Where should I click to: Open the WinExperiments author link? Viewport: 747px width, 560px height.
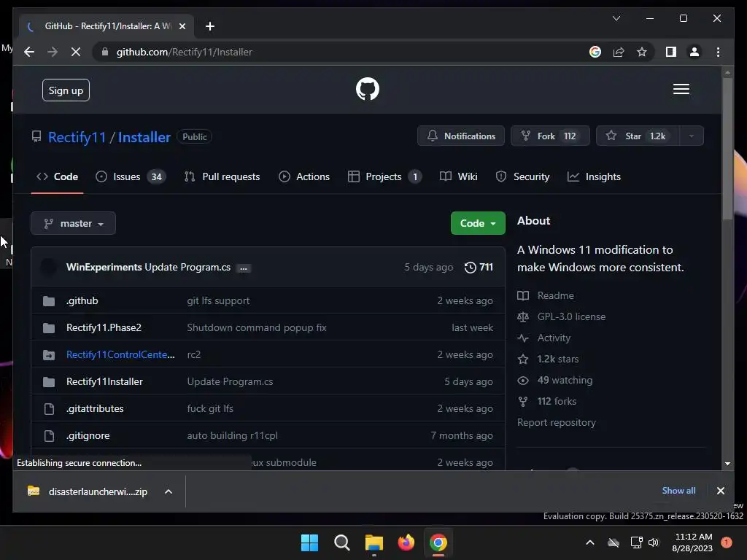click(x=104, y=267)
